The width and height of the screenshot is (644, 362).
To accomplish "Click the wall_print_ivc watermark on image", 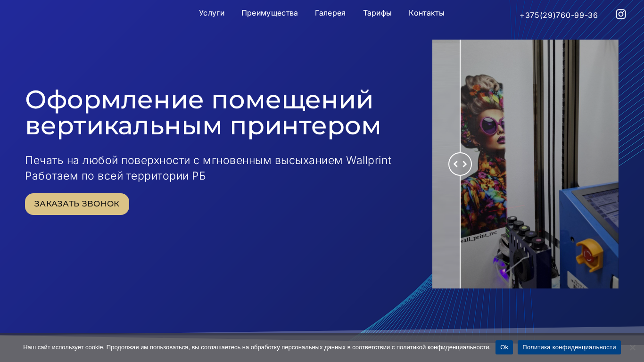I will coord(479,237).
